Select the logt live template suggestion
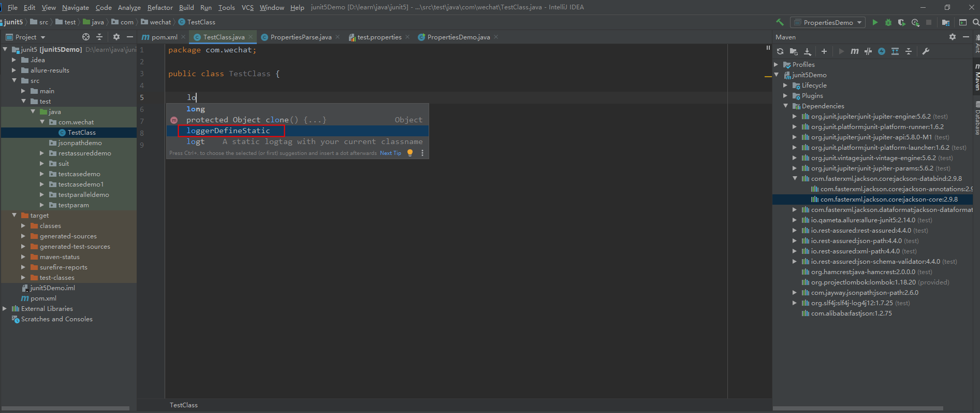This screenshot has width=980, height=413. [297, 141]
